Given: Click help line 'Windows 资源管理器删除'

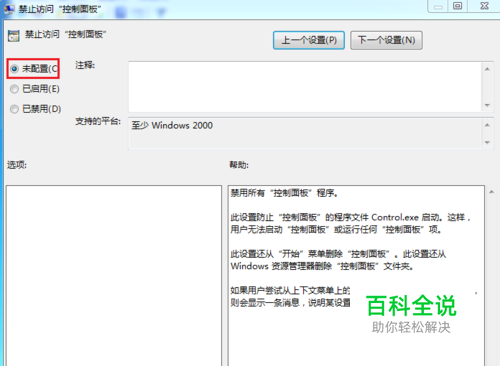Looking at the screenshot, I should click(x=322, y=266).
